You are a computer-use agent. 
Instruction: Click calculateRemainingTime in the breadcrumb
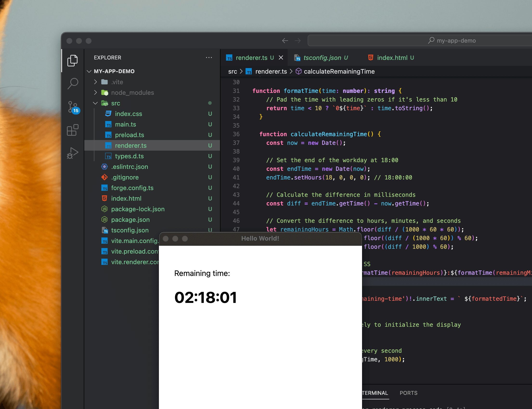coord(339,72)
